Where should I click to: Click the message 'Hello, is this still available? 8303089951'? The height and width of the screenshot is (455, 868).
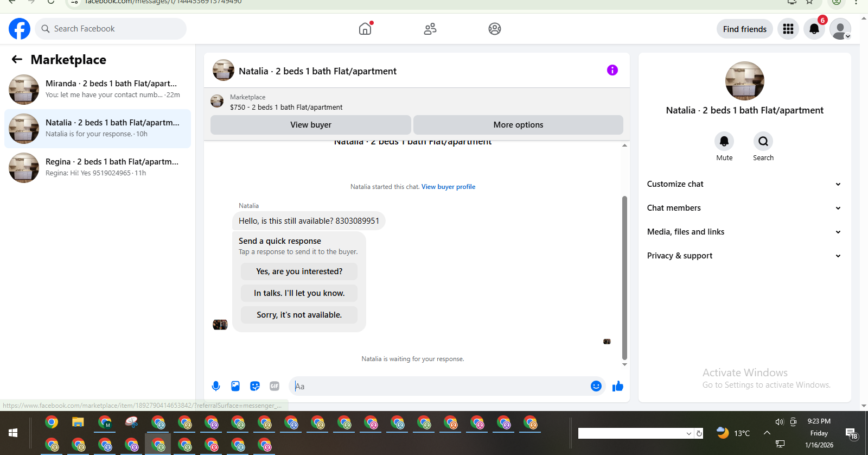pyautogui.click(x=309, y=221)
